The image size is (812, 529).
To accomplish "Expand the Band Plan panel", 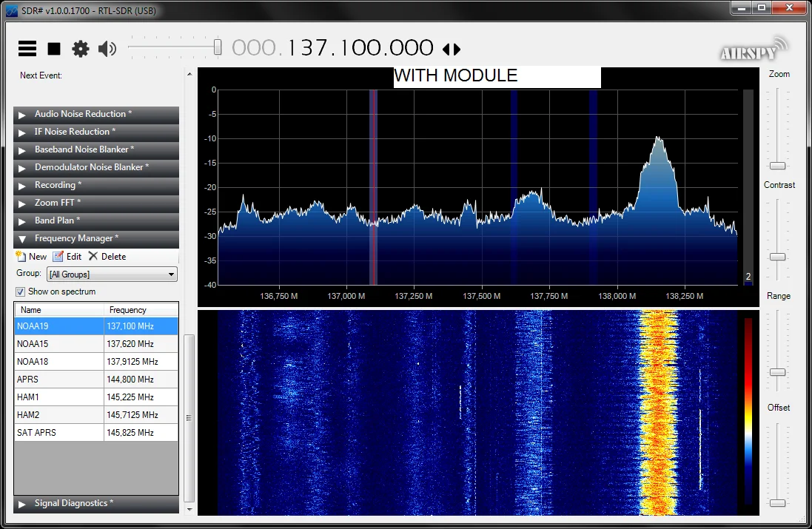I will 96,220.
